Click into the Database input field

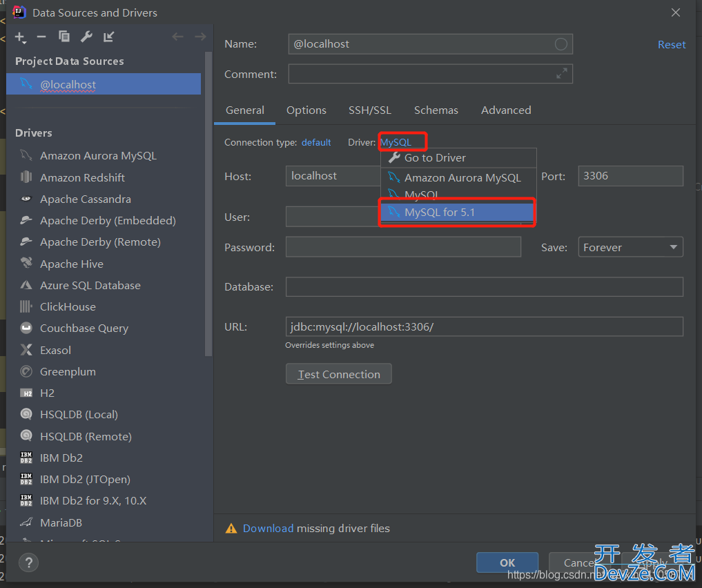[x=485, y=286]
